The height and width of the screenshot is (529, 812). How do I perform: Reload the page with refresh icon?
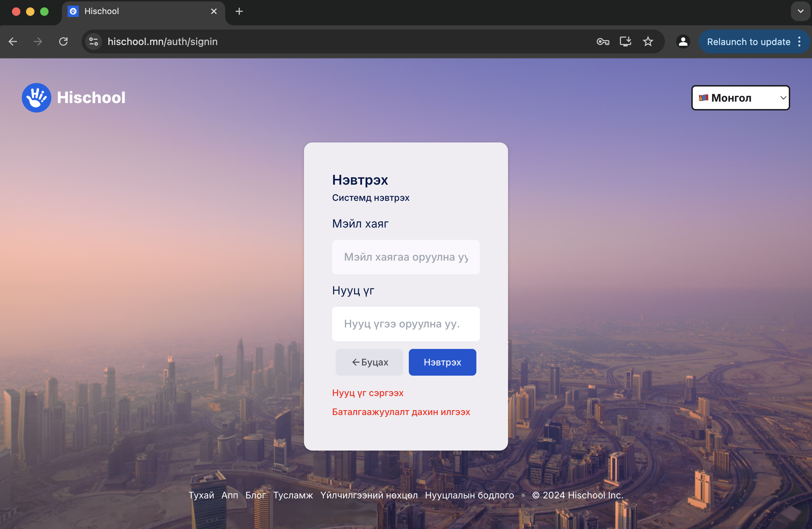(x=63, y=42)
